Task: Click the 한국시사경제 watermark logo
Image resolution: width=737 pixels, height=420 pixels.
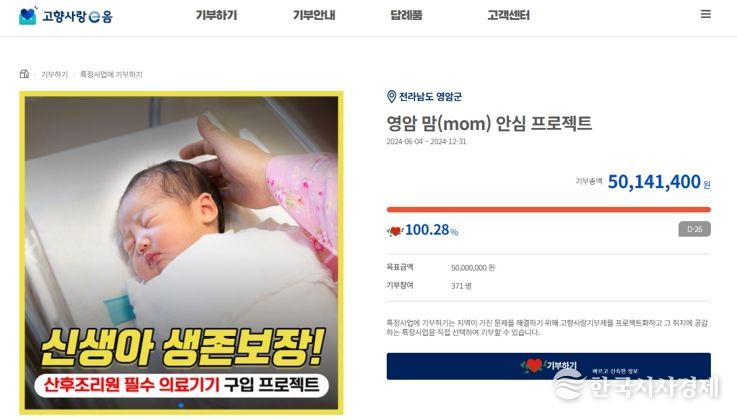Action: pos(636,385)
